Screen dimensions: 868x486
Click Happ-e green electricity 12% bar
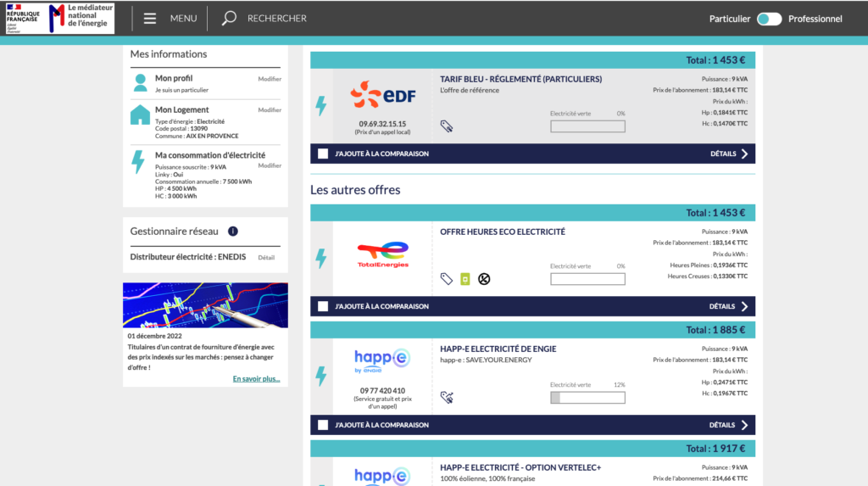pyautogui.click(x=587, y=397)
